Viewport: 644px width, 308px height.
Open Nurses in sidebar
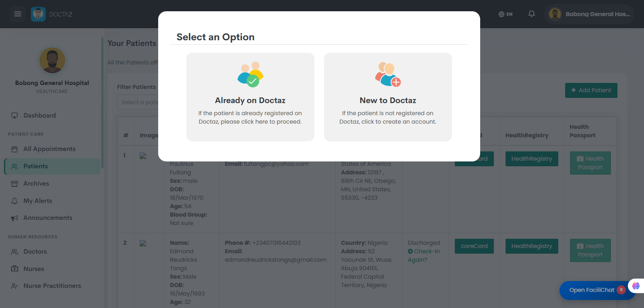(x=52, y=269)
